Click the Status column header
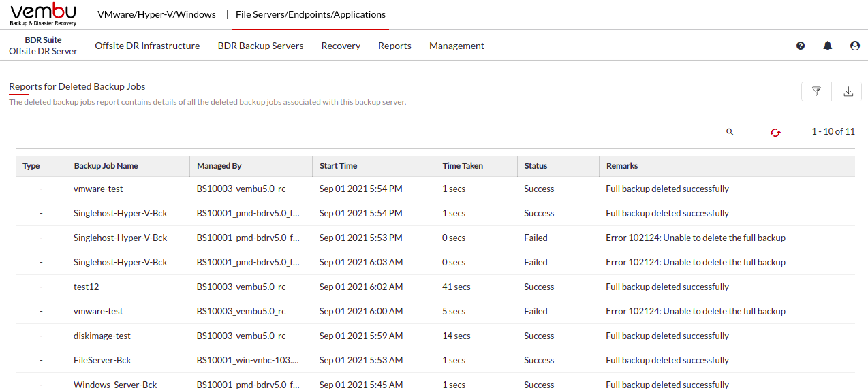Image resolution: width=868 pixels, height=390 pixels. 536,166
